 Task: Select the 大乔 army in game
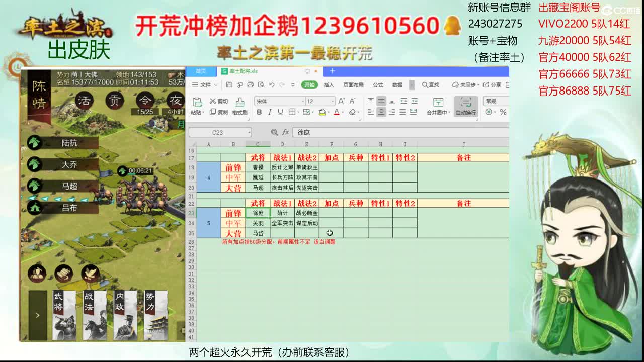click(62, 164)
